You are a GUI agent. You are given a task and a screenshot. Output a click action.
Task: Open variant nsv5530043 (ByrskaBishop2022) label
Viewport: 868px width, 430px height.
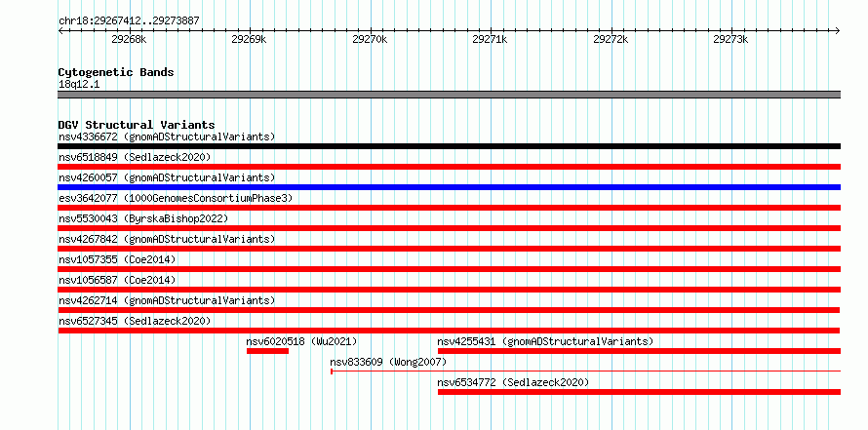(x=143, y=218)
